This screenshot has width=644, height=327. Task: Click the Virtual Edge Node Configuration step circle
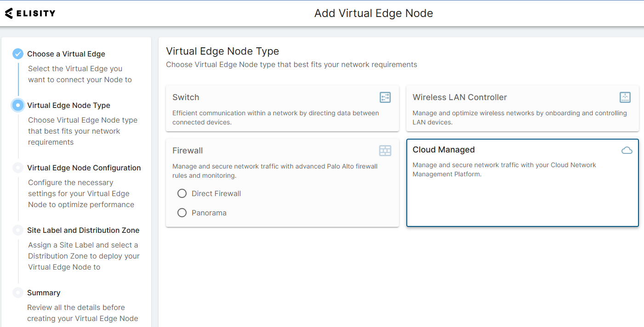click(x=18, y=168)
